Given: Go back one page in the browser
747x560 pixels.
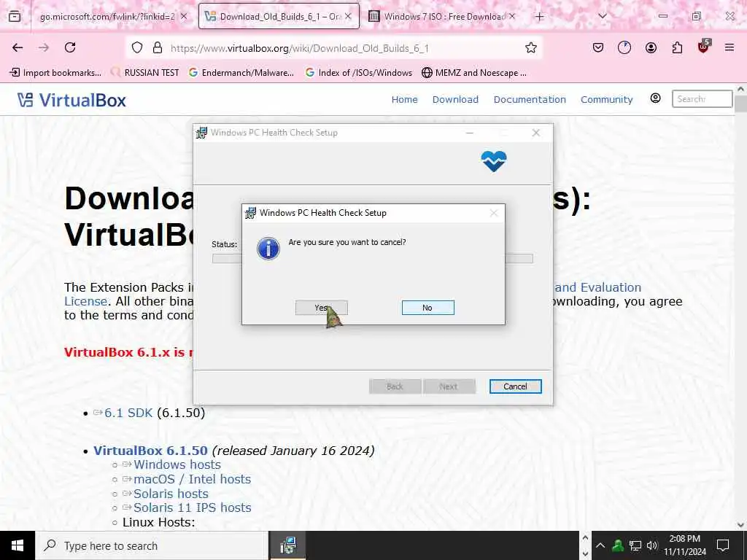Looking at the screenshot, I should point(18,47).
